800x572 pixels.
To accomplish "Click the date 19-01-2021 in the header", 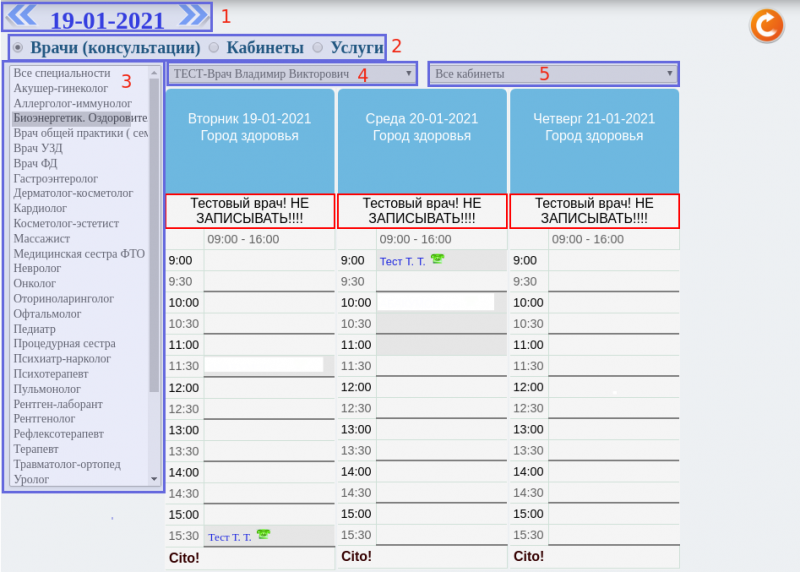I will pos(108,19).
